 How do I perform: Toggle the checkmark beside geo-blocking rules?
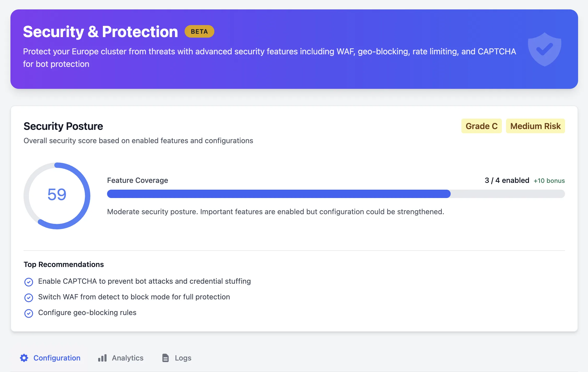coord(29,313)
